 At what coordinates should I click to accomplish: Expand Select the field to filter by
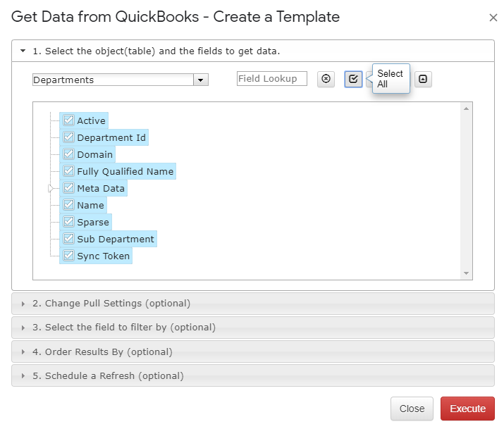(253, 328)
